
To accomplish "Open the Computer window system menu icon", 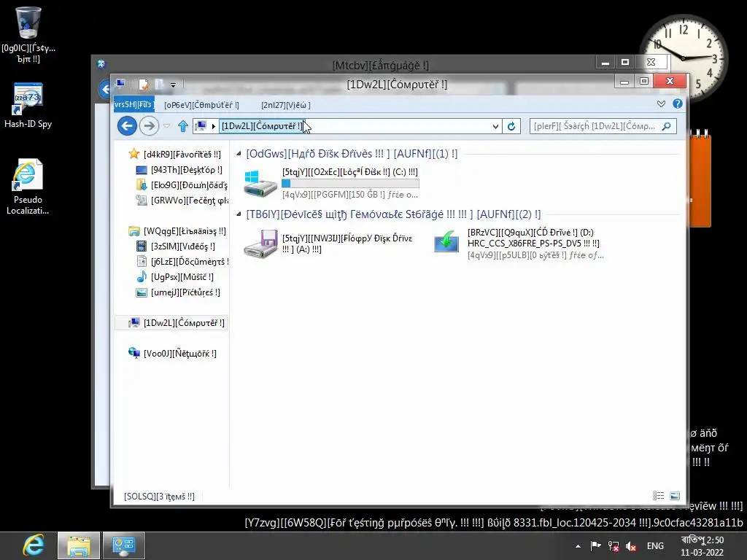I will tap(120, 84).
